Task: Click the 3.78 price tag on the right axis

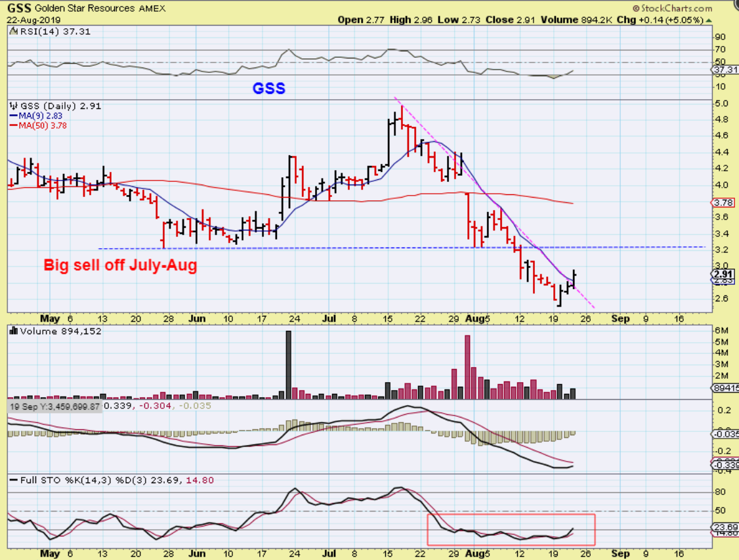Action: click(723, 203)
